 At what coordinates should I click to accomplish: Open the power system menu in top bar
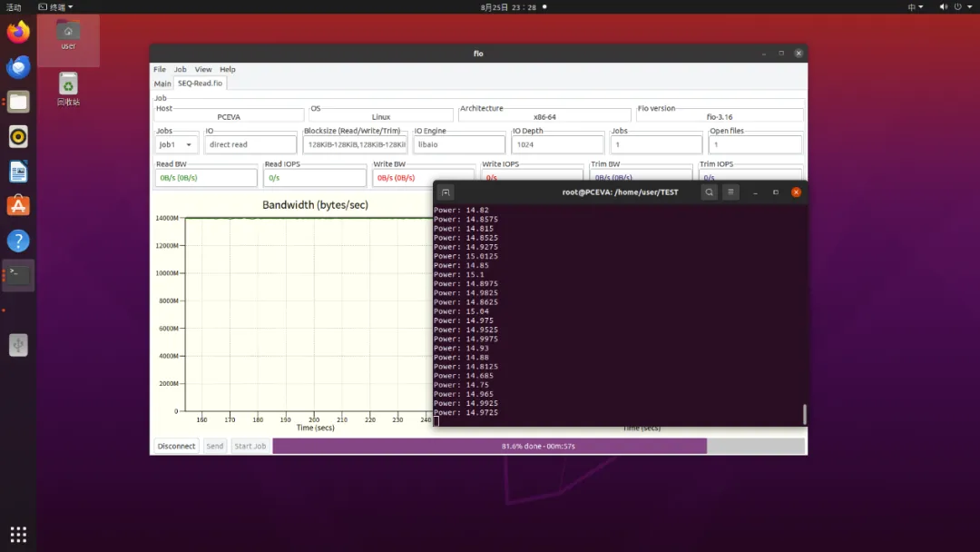tap(962, 7)
